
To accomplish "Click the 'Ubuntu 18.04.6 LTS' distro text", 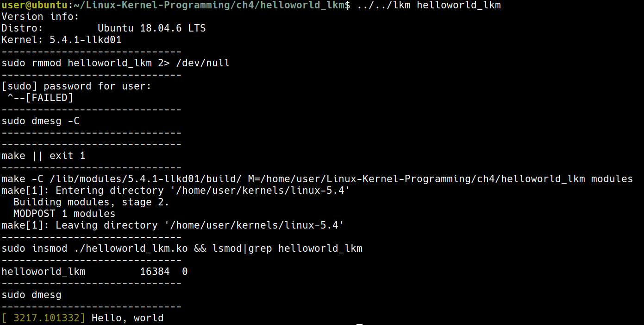I will tap(151, 28).
